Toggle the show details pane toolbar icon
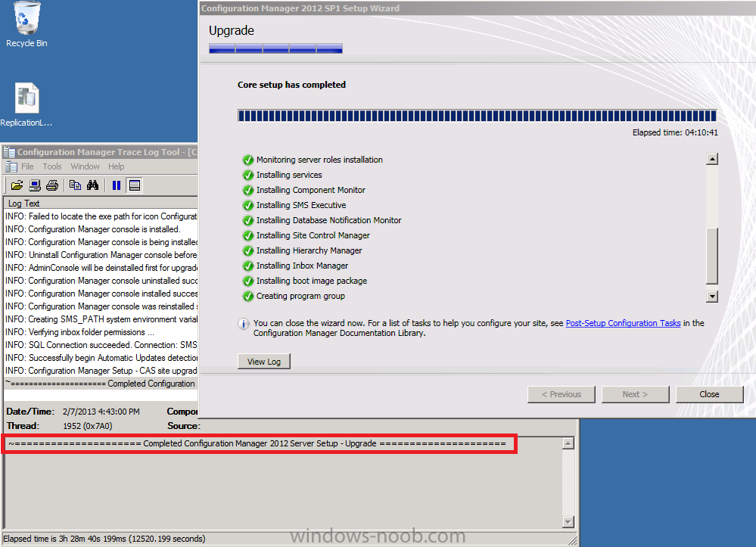 pos(135,185)
